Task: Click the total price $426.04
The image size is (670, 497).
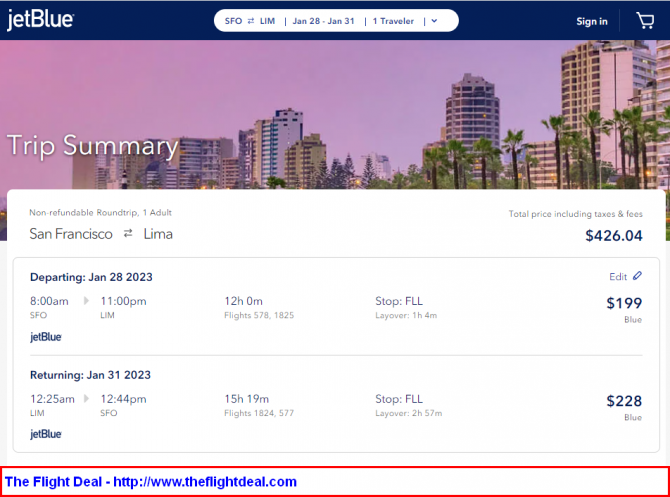Action: (614, 235)
